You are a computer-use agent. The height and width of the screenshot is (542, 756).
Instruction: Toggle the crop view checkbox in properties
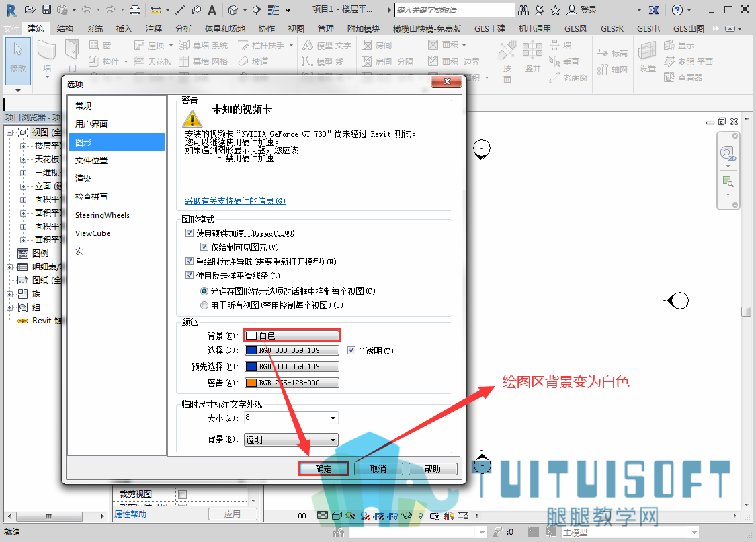pos(182,495)
